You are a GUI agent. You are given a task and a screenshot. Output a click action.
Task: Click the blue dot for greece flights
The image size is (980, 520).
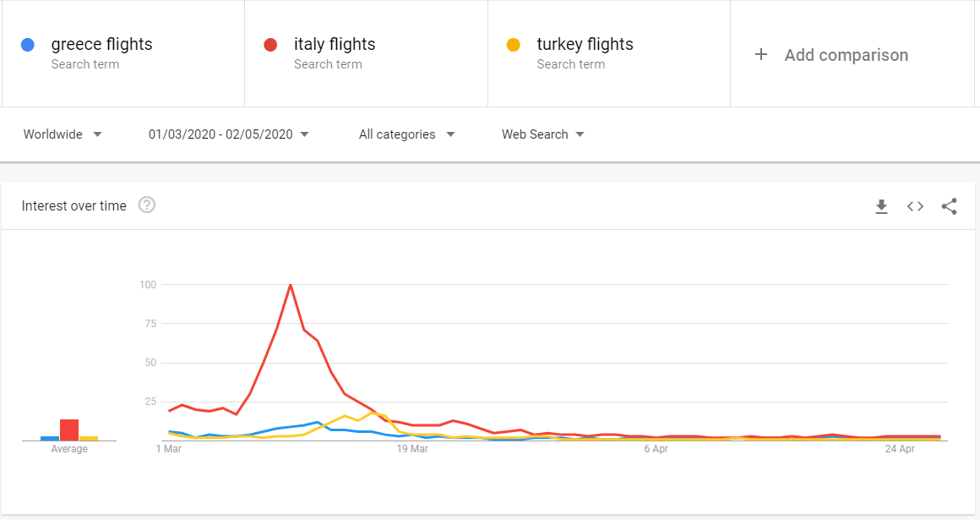click(x=29, y=45)
